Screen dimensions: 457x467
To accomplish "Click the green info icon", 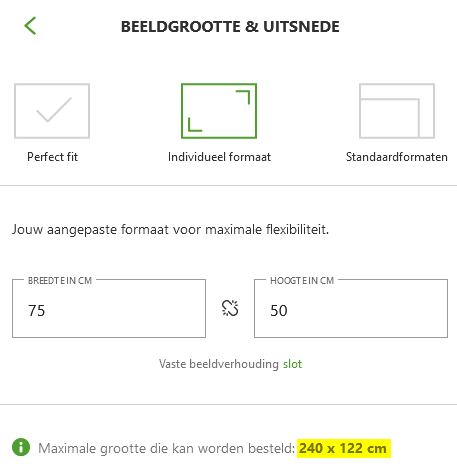I will click(x=21, y=447).
